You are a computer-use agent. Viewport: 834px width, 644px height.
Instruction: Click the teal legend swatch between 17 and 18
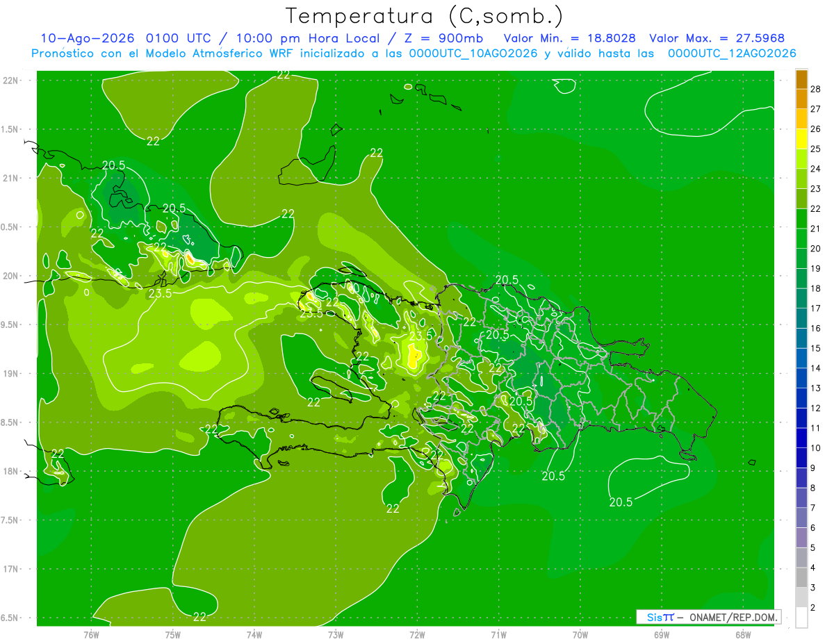[801, 299]
